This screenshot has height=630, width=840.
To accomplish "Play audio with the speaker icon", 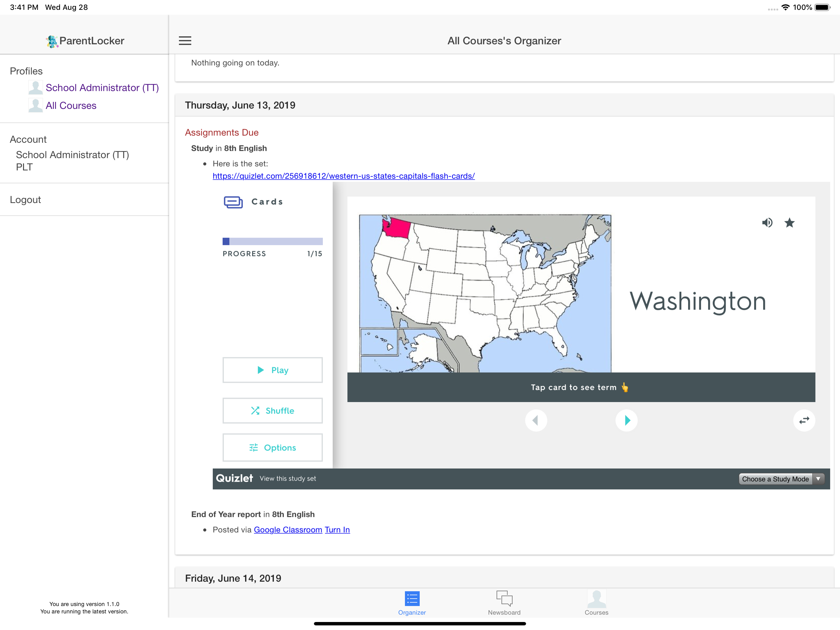I will click(767, 223).
